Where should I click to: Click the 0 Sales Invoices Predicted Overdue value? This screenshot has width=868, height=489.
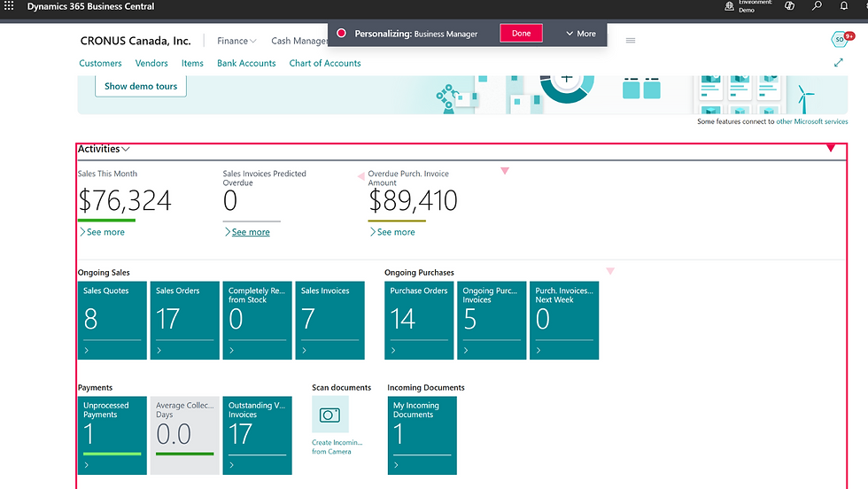pos(230,200)
